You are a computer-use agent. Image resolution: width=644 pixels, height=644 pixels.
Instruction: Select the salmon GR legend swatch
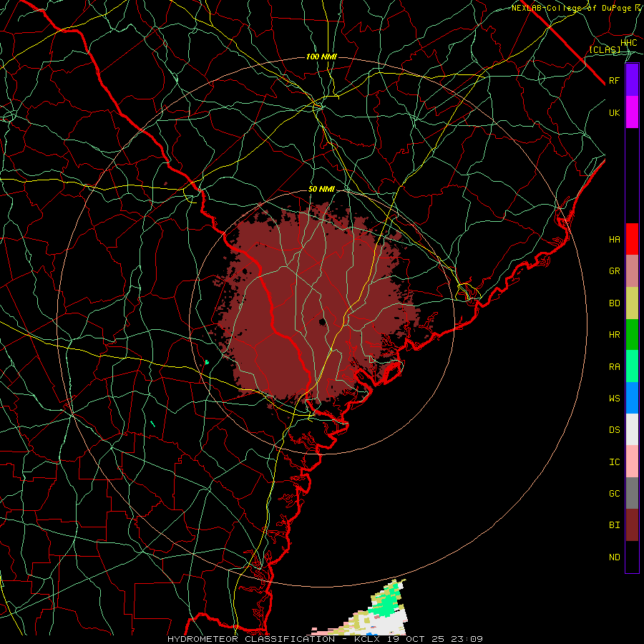pos(632,271)
